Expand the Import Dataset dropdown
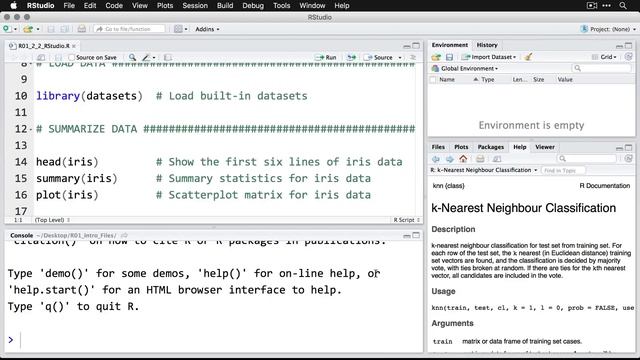The image size is (640, 360). point(489,57)
